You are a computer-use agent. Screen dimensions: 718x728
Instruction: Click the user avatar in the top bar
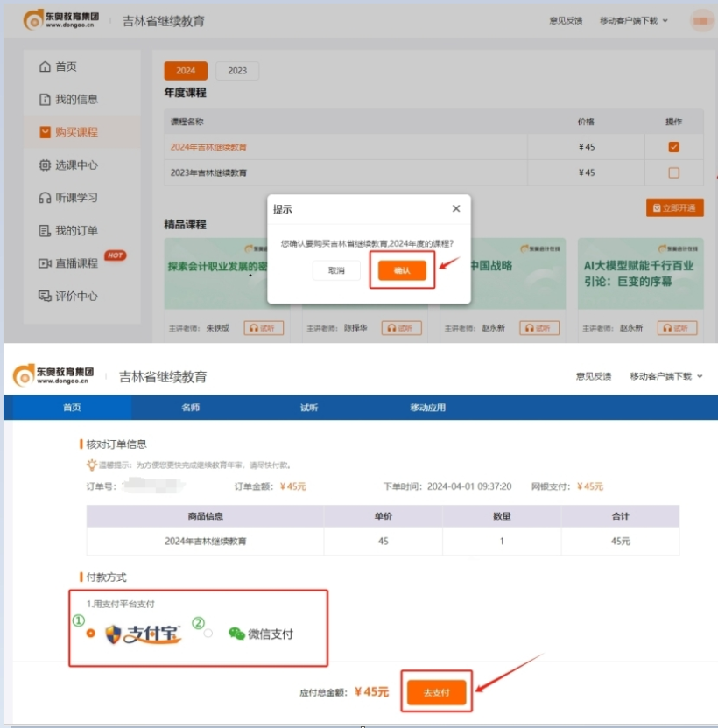click(700, 19)
